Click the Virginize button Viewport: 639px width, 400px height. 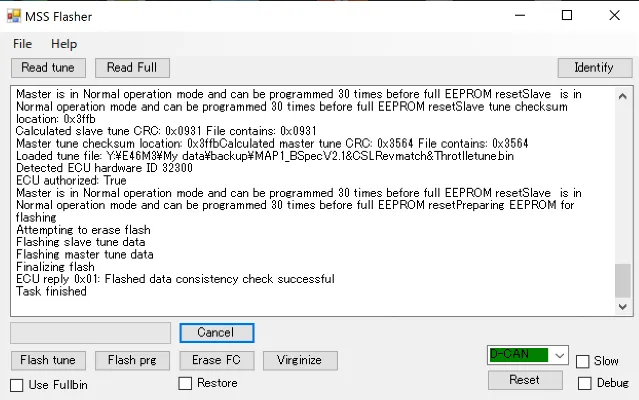click(x=300, y=360)
